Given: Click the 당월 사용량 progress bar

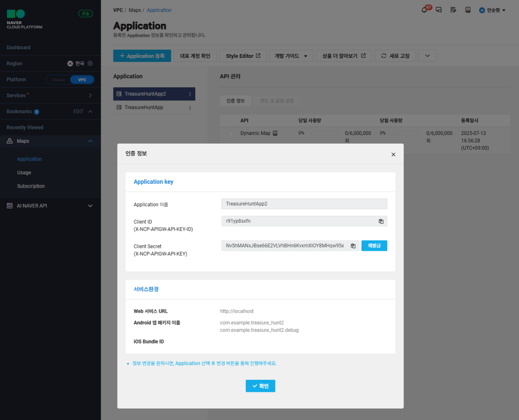Looking at the screenshot, I should (405, 133).
